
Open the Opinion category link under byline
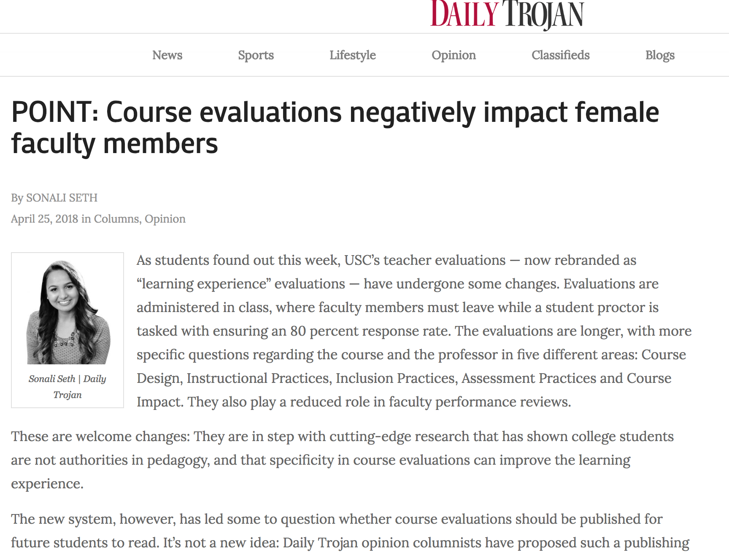click(165, 219)
